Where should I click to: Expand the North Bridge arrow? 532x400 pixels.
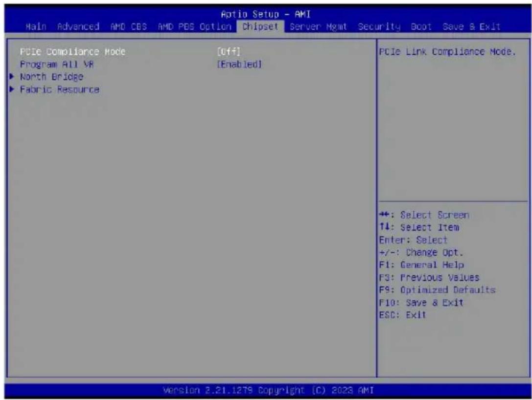[12, 77]
